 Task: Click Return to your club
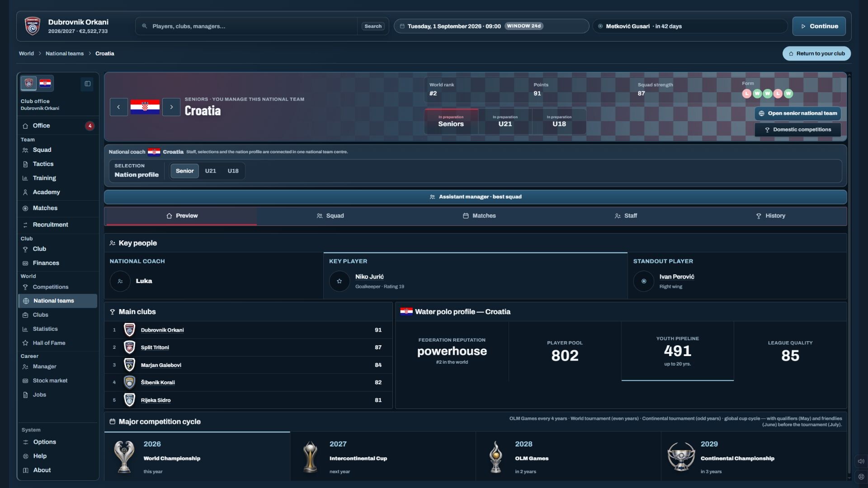[816, 53]
